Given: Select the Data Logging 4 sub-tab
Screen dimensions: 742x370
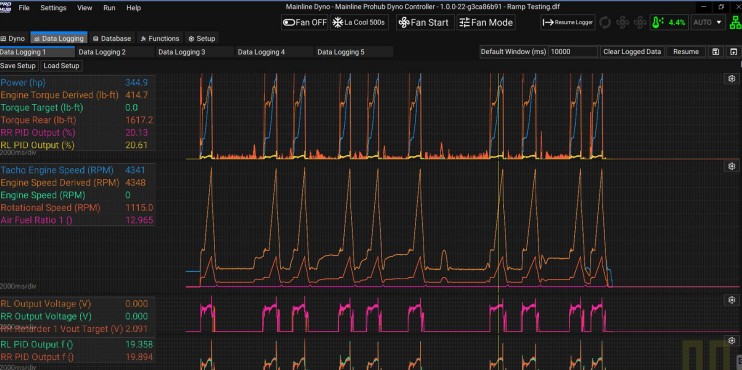Looking at the screenshot, I should pyautogui.click(x=274, y=52).
